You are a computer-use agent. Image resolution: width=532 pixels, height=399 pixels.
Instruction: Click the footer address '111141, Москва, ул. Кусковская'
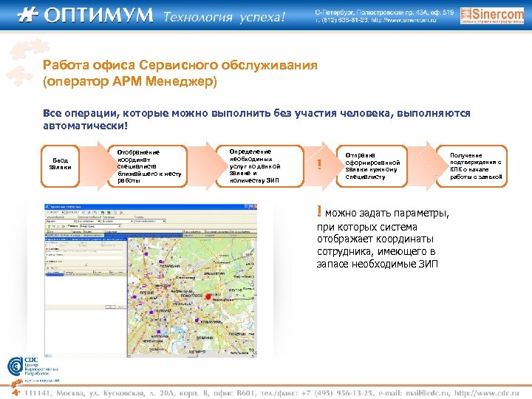coord(85,393)
